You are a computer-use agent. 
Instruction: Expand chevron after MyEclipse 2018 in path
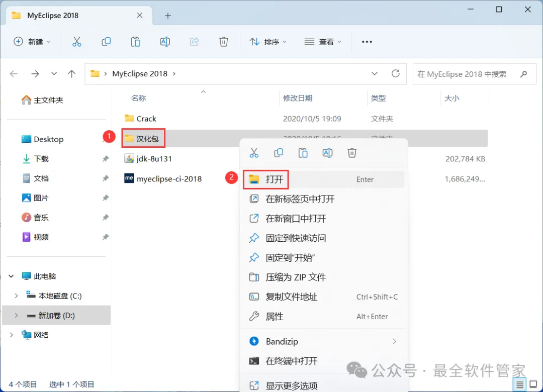pos(174,74)
